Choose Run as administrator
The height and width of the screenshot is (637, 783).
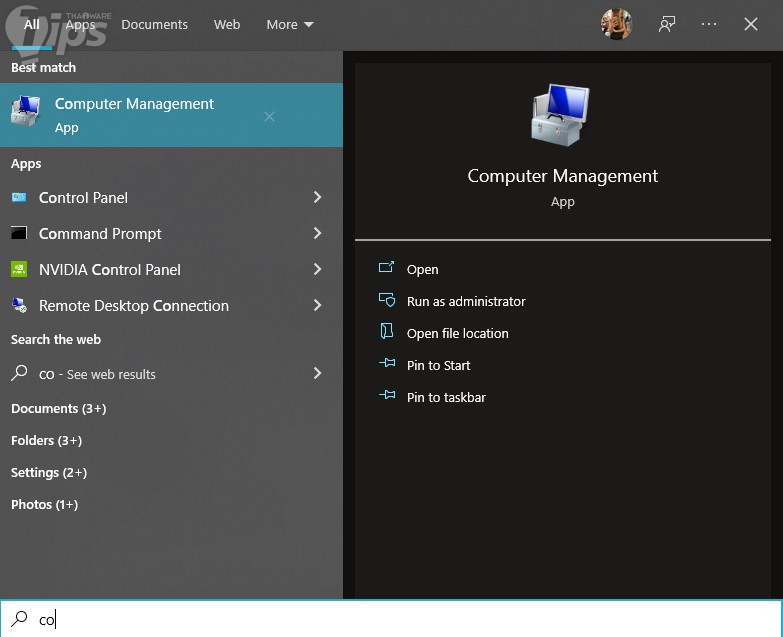(x=466, y=302)
